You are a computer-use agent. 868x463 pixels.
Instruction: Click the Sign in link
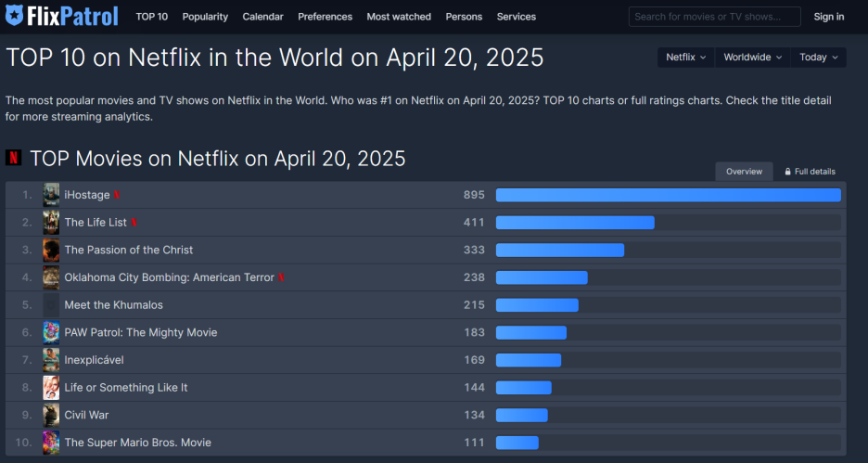coord(829,17)
